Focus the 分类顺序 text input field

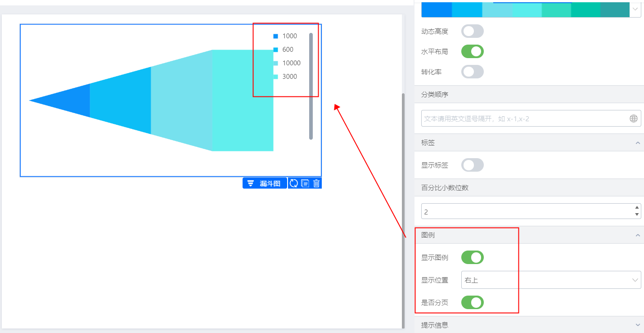531,119
